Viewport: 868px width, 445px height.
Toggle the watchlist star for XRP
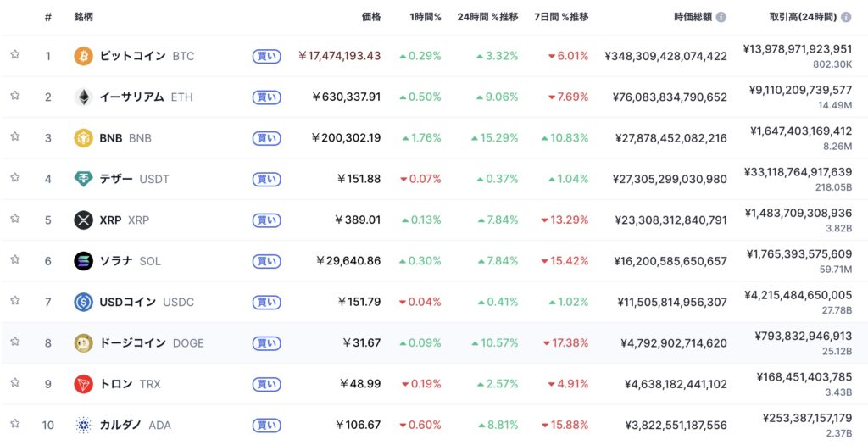pyautogui.click(x=15, y=219)
